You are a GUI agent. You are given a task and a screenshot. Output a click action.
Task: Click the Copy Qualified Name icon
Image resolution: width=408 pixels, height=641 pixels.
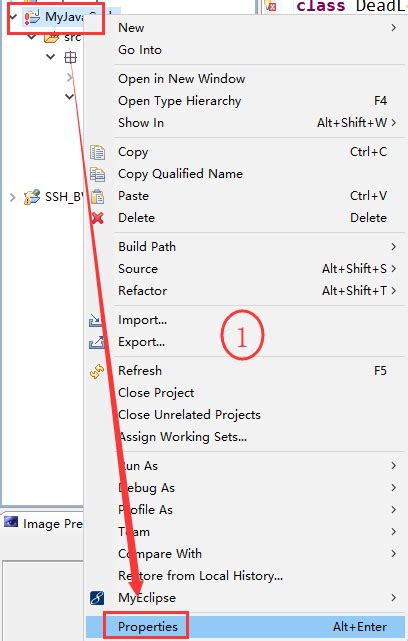pos(97,174)
